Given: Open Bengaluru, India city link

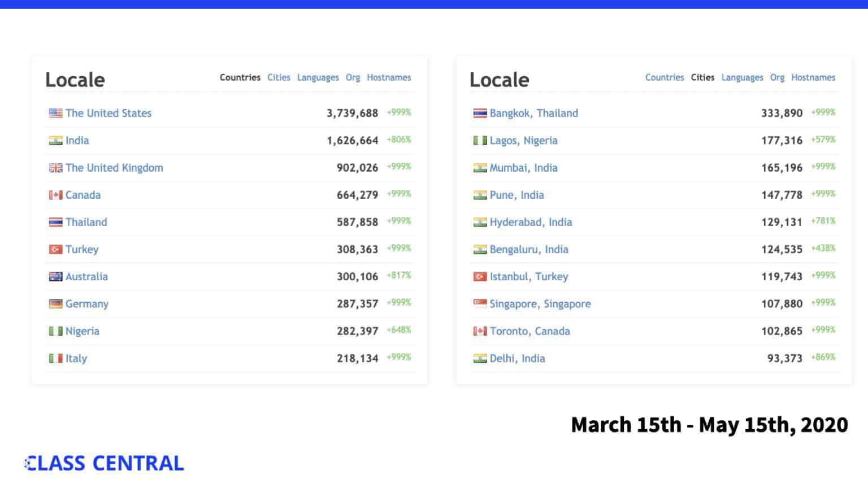Looking at the screenshot, I should pyautogui.click(x=530, y=250).
